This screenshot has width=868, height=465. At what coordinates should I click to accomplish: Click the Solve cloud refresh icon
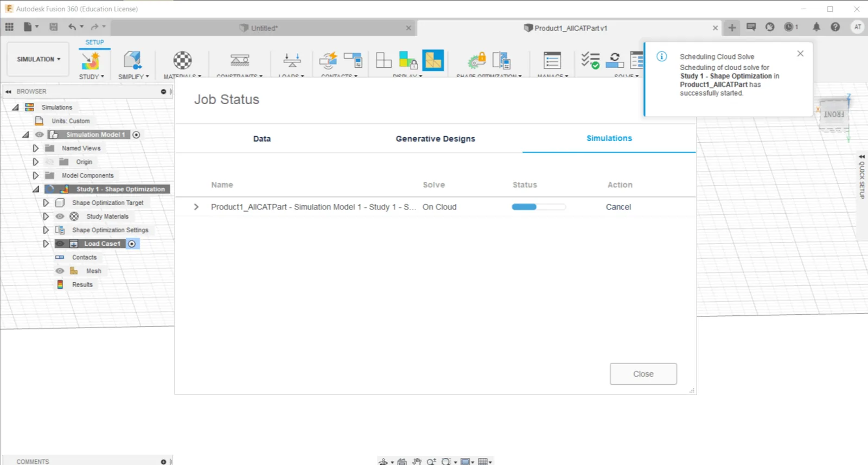[x=615, y=60]
